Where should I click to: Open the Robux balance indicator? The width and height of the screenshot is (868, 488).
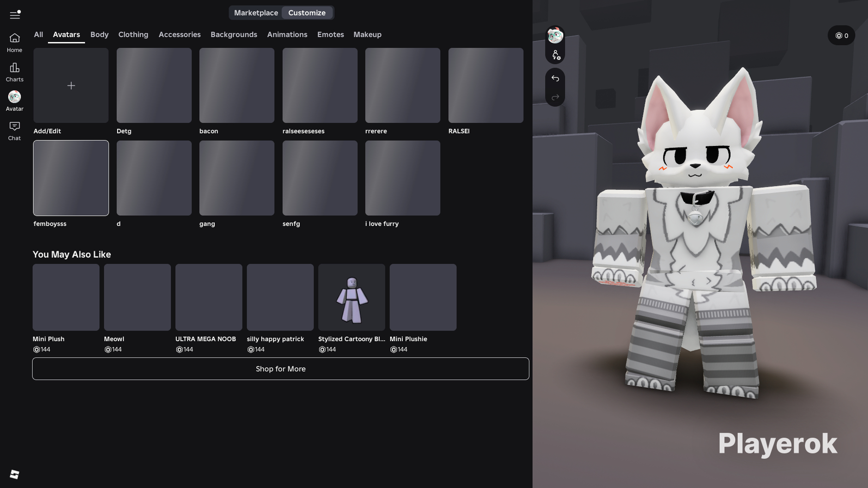tap(841, 36)
